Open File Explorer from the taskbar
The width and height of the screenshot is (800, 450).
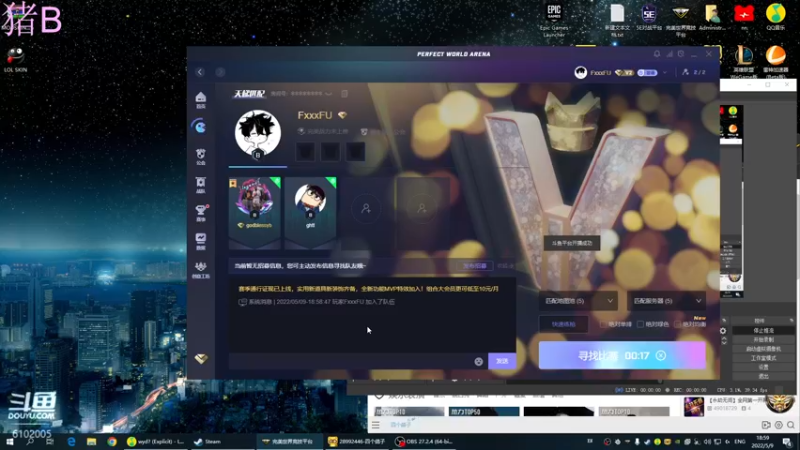click(91, 442)
